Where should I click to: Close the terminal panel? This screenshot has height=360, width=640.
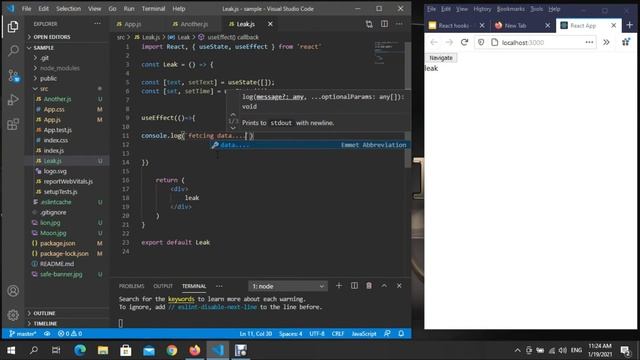399,286
